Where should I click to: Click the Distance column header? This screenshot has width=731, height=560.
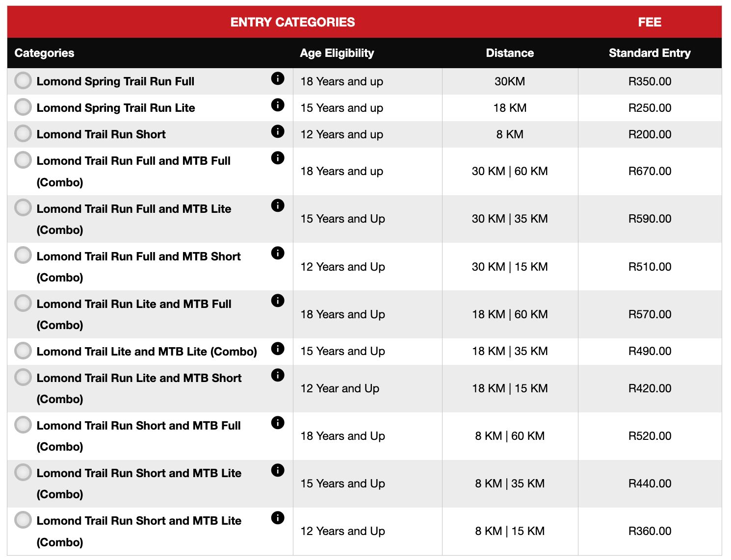510,53
